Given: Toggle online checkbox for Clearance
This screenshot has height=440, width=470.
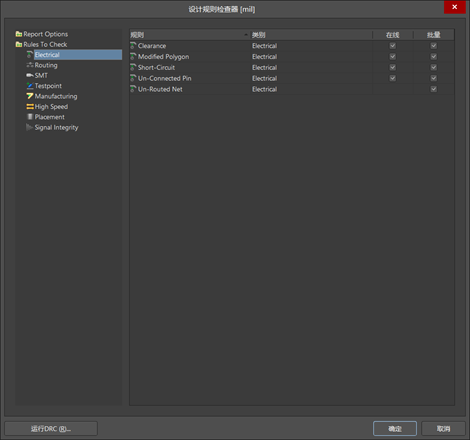Looking at the screenshot, I should pyautogui.click(x=393, y=46).
